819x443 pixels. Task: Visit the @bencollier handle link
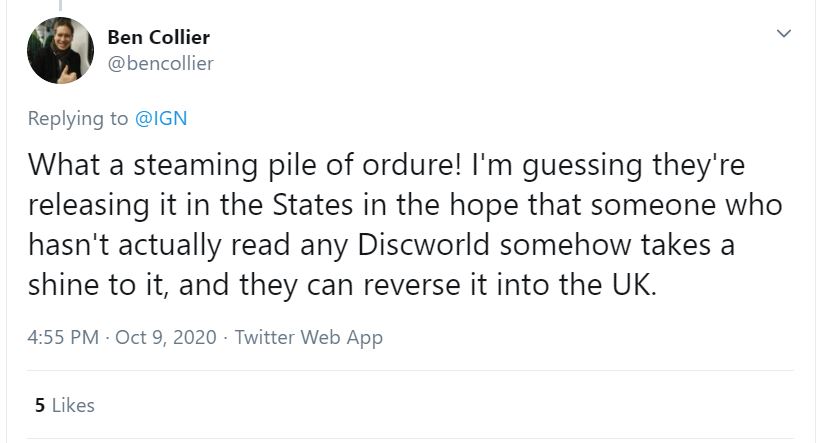click(160, 64)
